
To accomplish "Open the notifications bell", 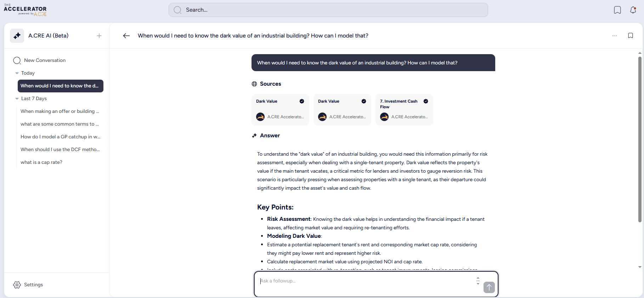I will pos(633,10).
